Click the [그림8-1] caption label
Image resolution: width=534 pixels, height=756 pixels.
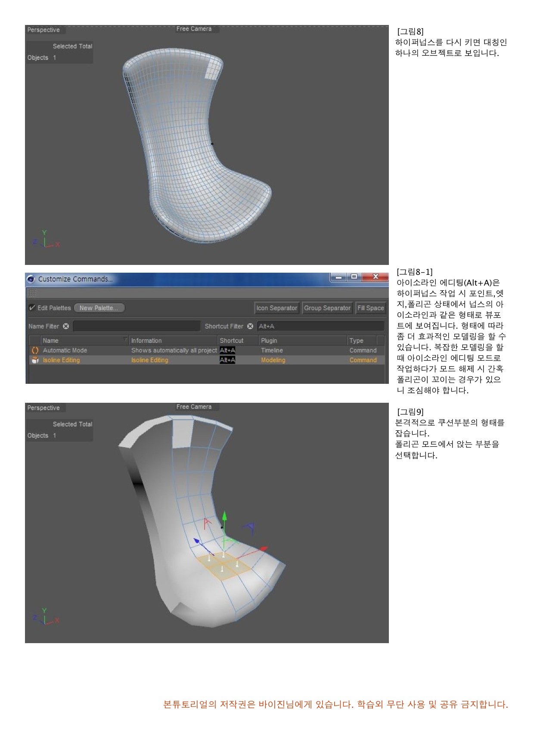click(415, 272)
